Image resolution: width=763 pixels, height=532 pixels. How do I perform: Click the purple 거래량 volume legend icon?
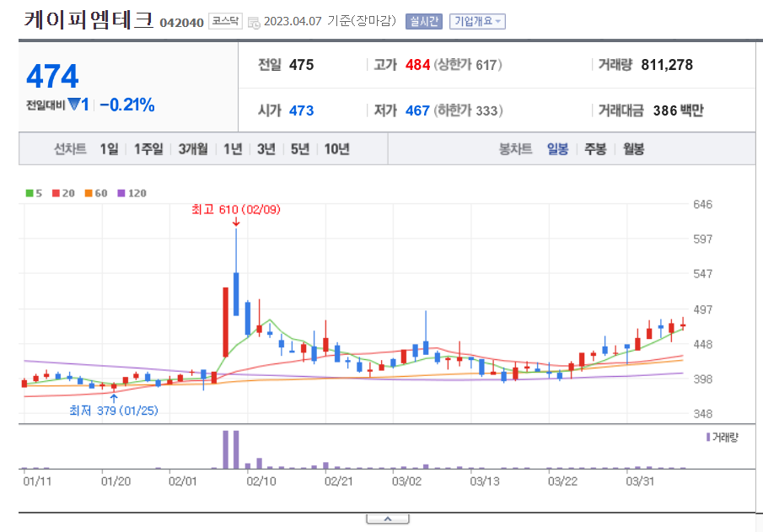point(708,437)
